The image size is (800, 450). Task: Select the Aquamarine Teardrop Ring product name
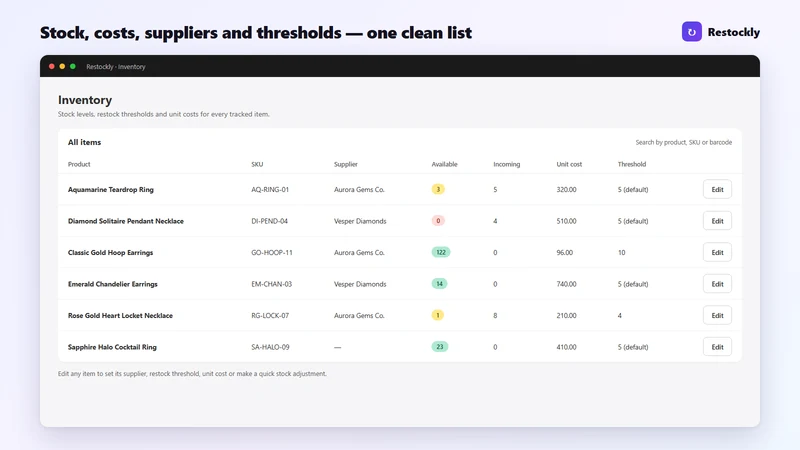(x=111, y=189)
